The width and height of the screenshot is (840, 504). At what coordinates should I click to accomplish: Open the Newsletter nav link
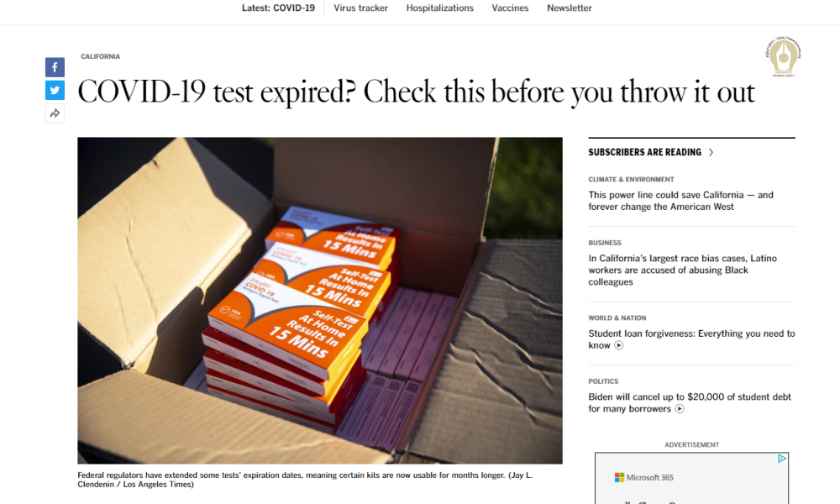(x=570, y=8)
